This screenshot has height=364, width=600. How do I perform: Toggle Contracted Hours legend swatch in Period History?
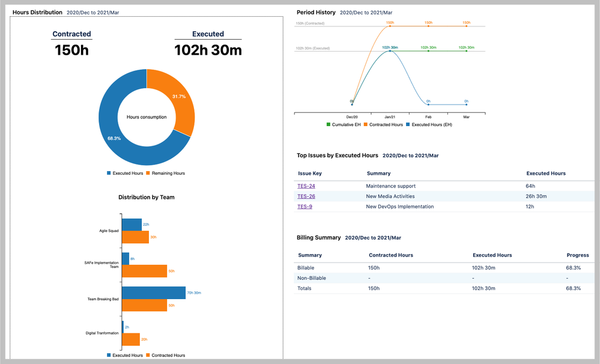click(365, 125)
